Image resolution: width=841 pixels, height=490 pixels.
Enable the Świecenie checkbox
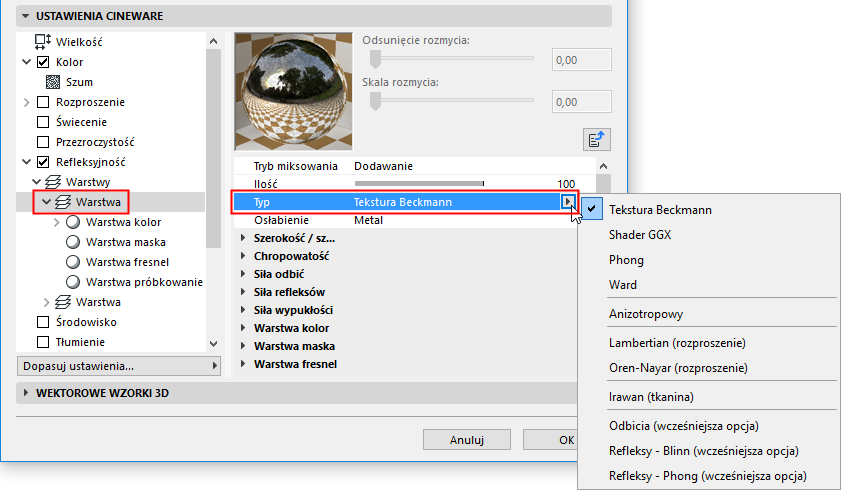[x=43, y=122]
